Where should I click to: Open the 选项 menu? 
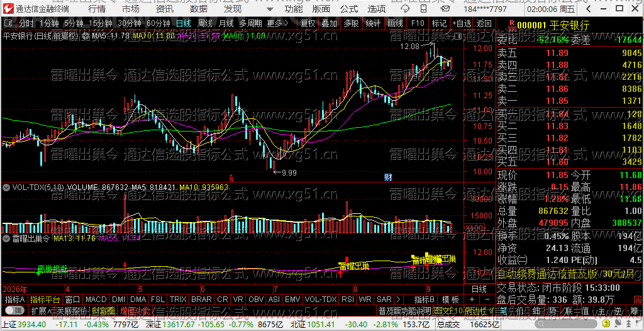click(x=377, y=9)
